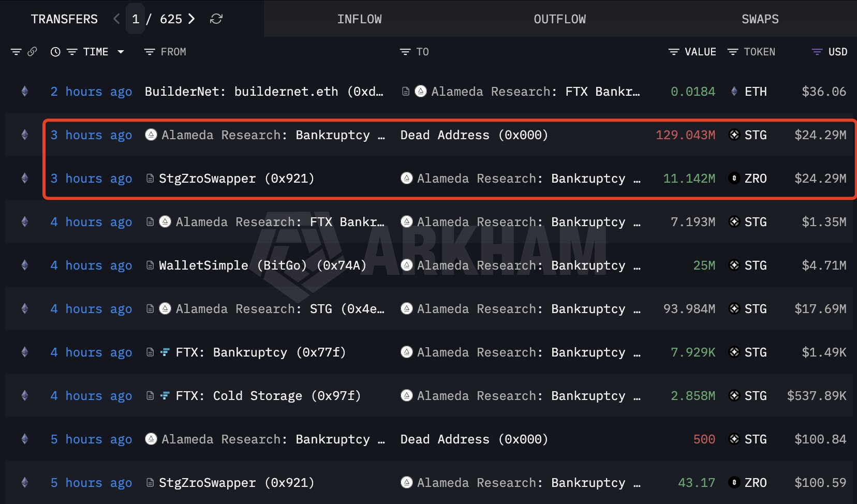Click the filter icon next to TO
The height and width of the screenshot is (504, 857).
click(404, 52)
